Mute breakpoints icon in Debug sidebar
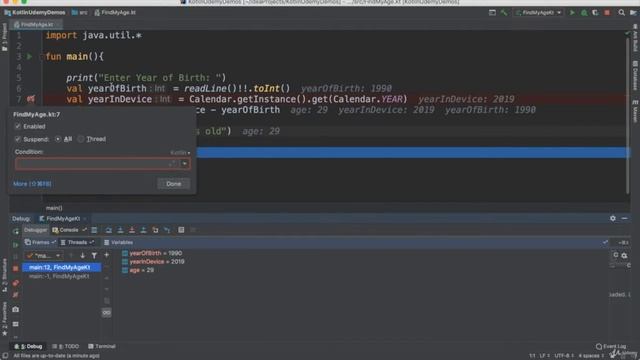 tap(16, 295)
